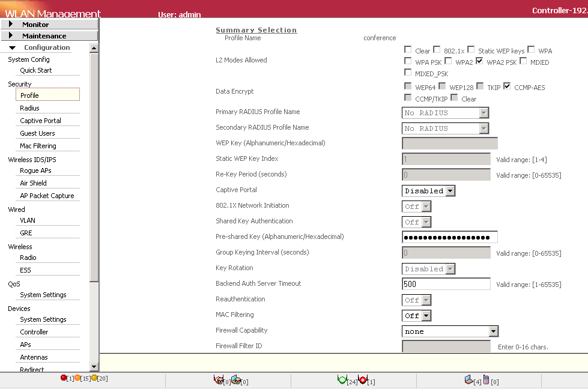Open the Key Rotation dropdown
Viewport: 588px width, 389px height.
point(429,269)
